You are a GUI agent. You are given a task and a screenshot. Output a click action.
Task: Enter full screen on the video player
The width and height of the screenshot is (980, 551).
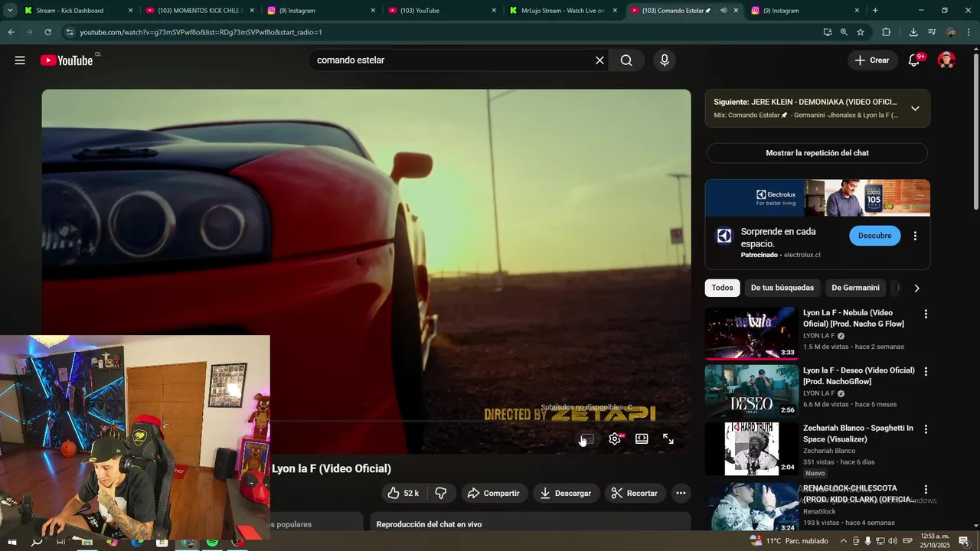tap(668, 439)
